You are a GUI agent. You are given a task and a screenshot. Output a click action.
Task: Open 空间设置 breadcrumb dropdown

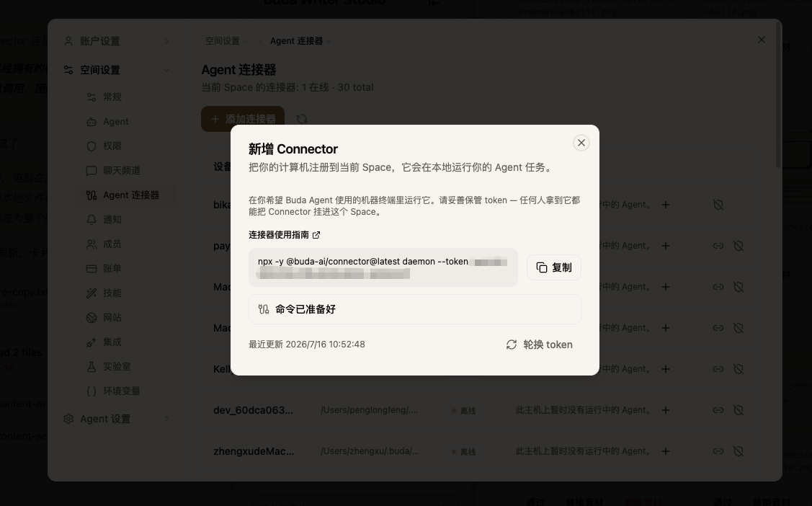226,41
